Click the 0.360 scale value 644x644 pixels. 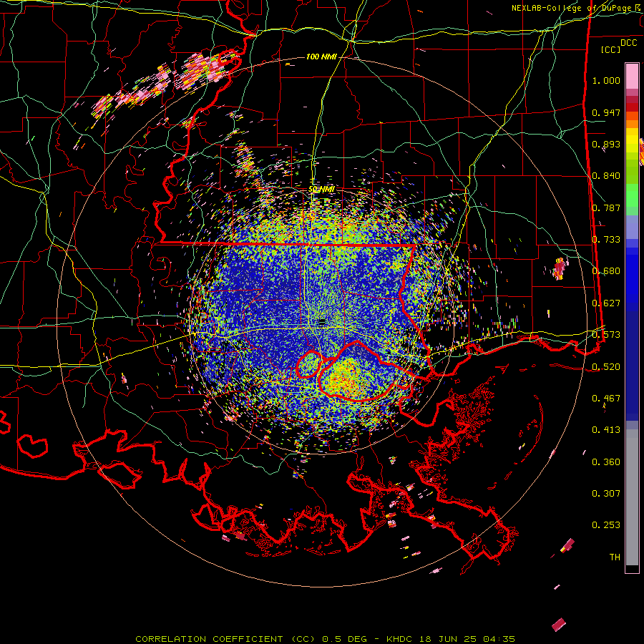click(606, 462)
